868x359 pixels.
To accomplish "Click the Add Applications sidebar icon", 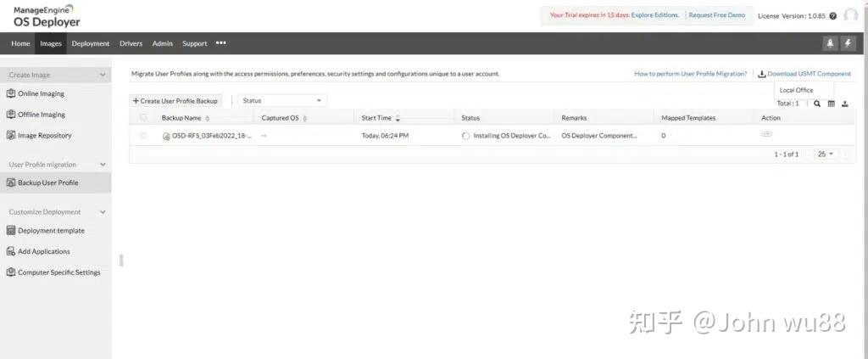I will [x=10, y=251].
